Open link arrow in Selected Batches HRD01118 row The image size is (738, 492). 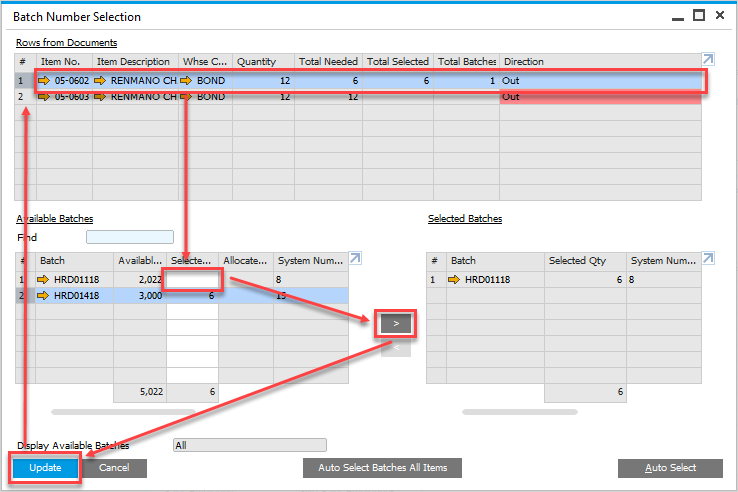pos(454,280)
